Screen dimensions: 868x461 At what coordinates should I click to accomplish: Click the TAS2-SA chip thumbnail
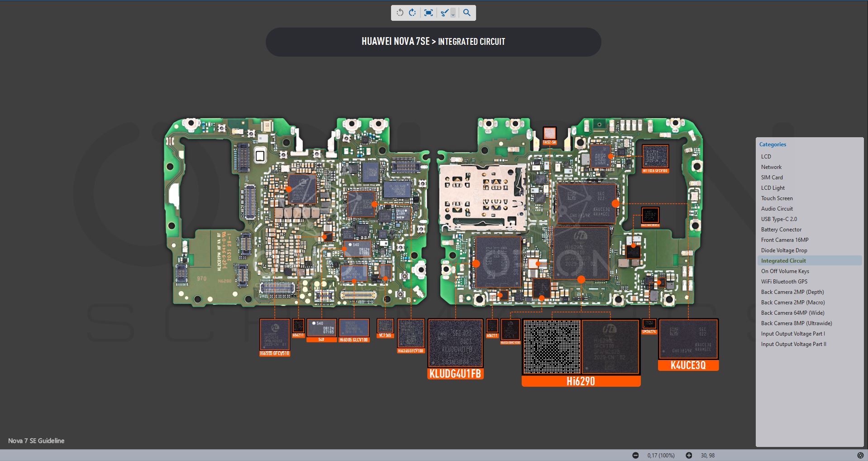click(549, 134)
